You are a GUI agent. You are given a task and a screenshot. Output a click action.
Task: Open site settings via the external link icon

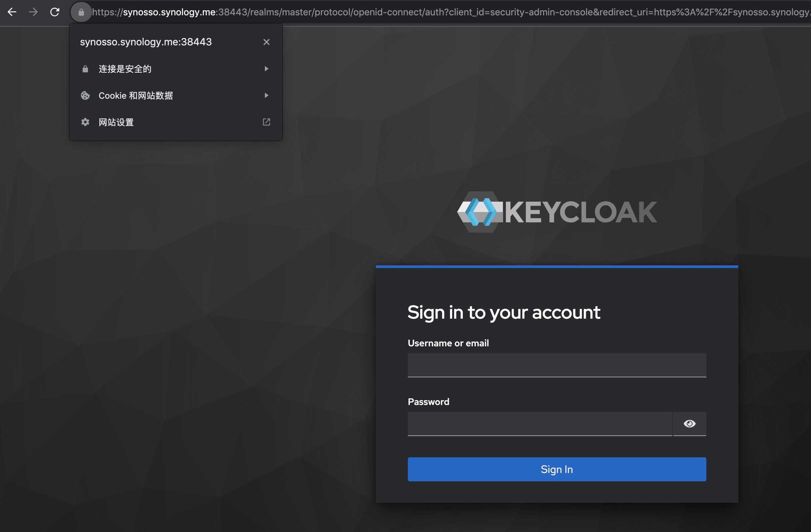tap(267, 122)
